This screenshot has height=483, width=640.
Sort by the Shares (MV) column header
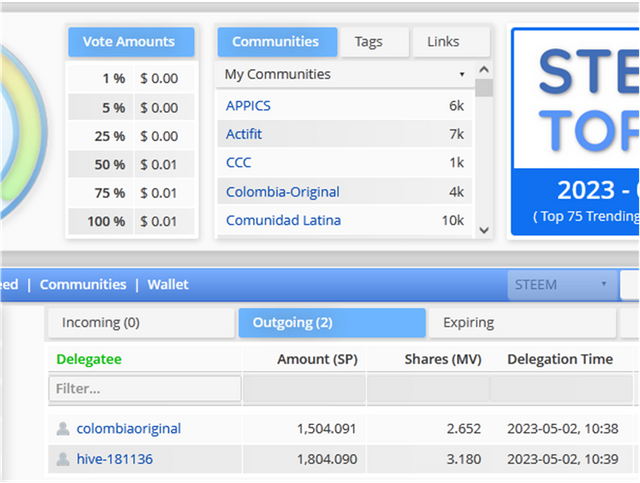[x=443, y=359]
